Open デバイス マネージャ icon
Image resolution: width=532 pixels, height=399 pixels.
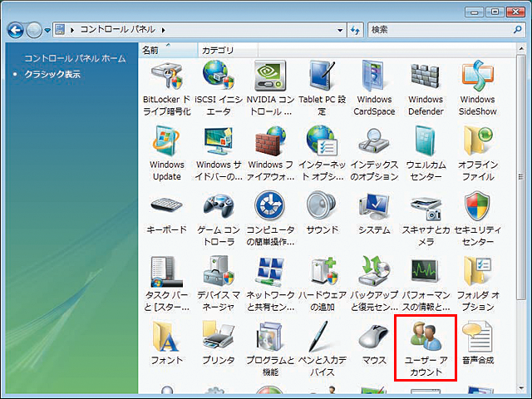coord(219,283)
